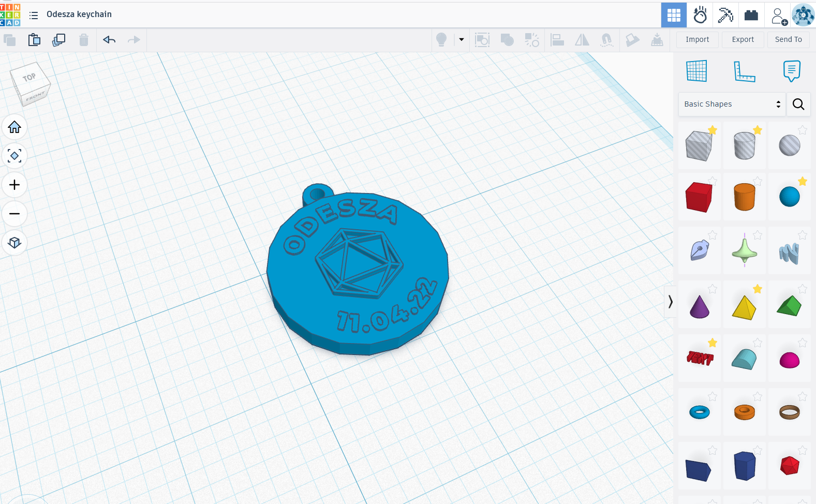Select the Workplane tool
Image resolution: width=816 pixels, height=504 pixels.
coord(696,71)
